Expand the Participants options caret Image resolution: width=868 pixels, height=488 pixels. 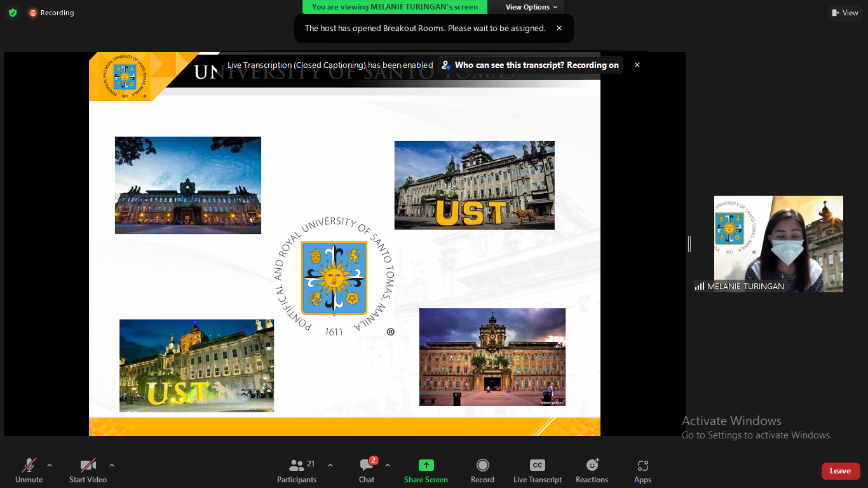(330, 465)
